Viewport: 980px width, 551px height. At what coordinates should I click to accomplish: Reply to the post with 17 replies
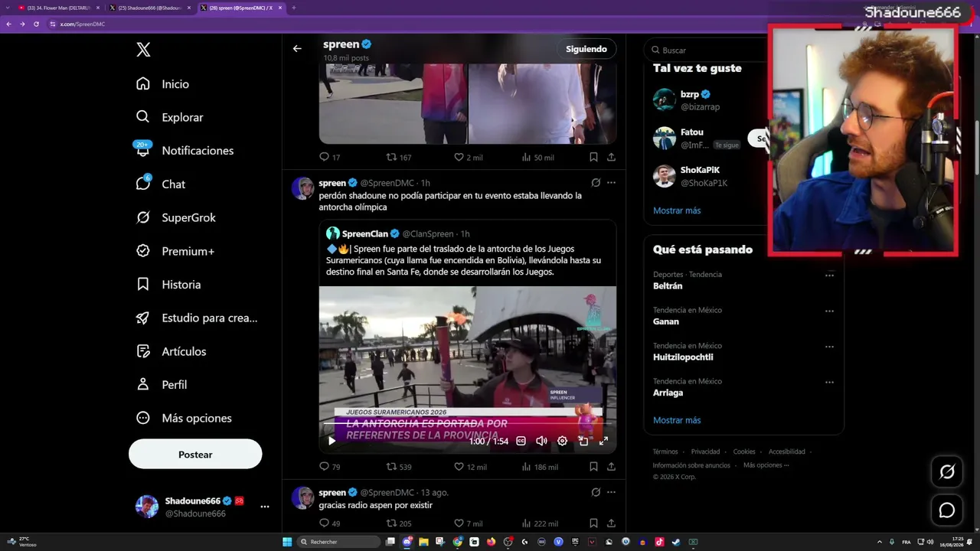click(x=329, y=157)
